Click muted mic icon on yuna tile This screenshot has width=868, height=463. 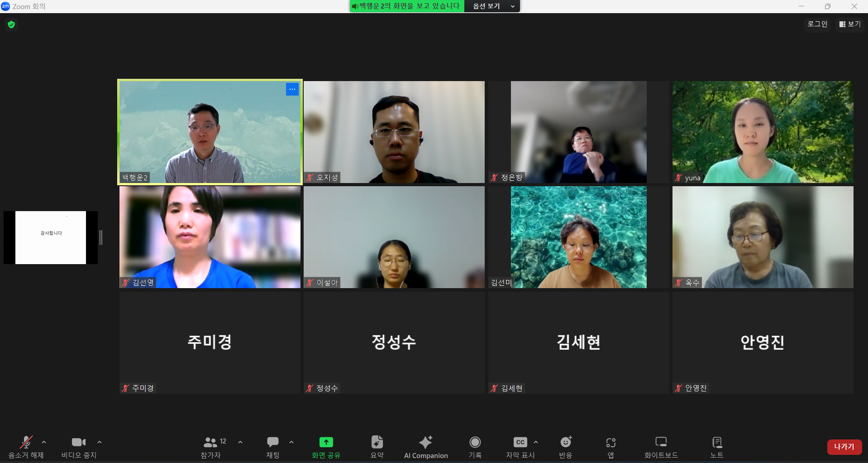coord(678,178)
